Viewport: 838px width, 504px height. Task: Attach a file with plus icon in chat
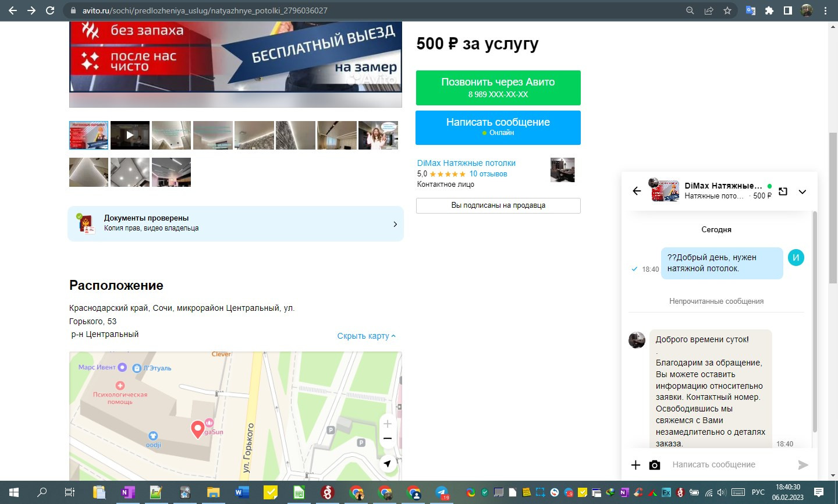pyautogui.click(x=636, y=464)
